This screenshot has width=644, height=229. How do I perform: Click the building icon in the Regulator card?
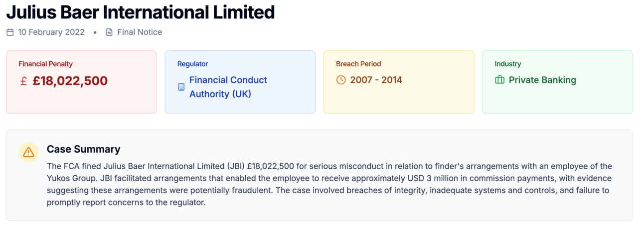click(181, 87)
